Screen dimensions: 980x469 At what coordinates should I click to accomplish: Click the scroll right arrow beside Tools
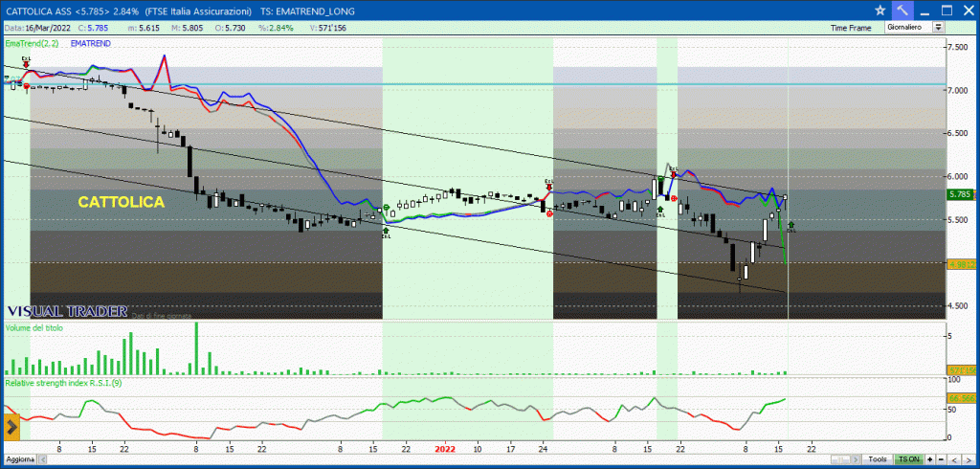coord(856,459)
